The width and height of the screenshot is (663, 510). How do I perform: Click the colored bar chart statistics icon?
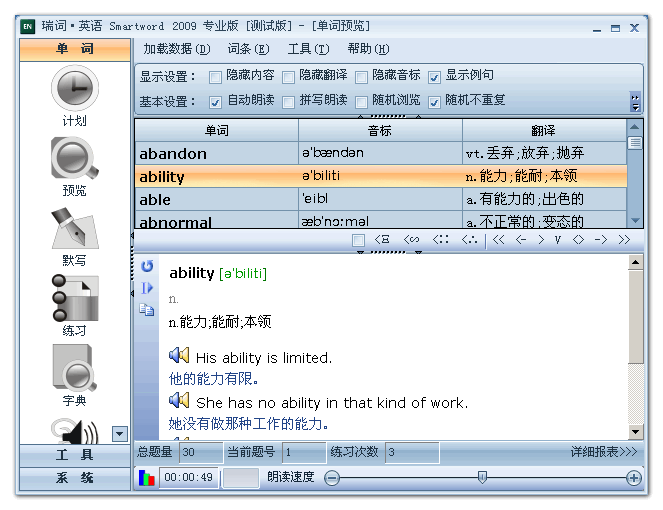(146, 478)
